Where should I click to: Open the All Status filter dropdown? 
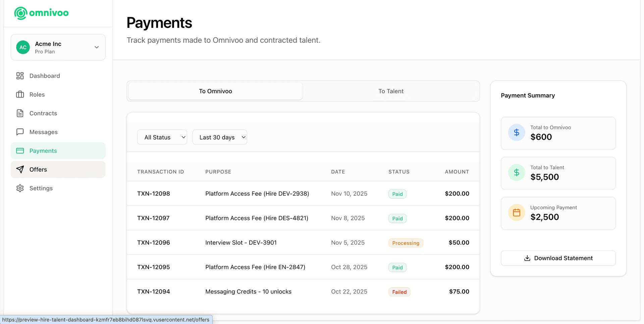pos(162,137)
